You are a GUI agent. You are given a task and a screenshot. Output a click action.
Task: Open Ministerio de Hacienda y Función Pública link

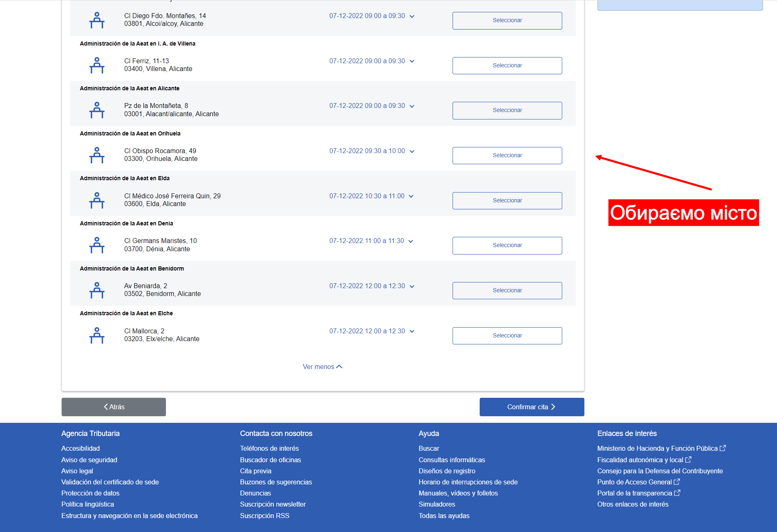click(657, 448)
